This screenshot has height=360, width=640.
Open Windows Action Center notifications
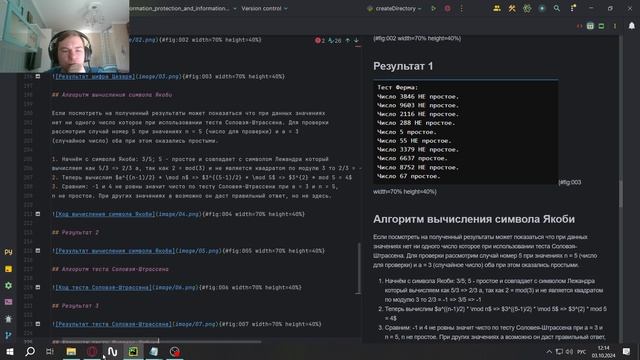click(627, 351)
